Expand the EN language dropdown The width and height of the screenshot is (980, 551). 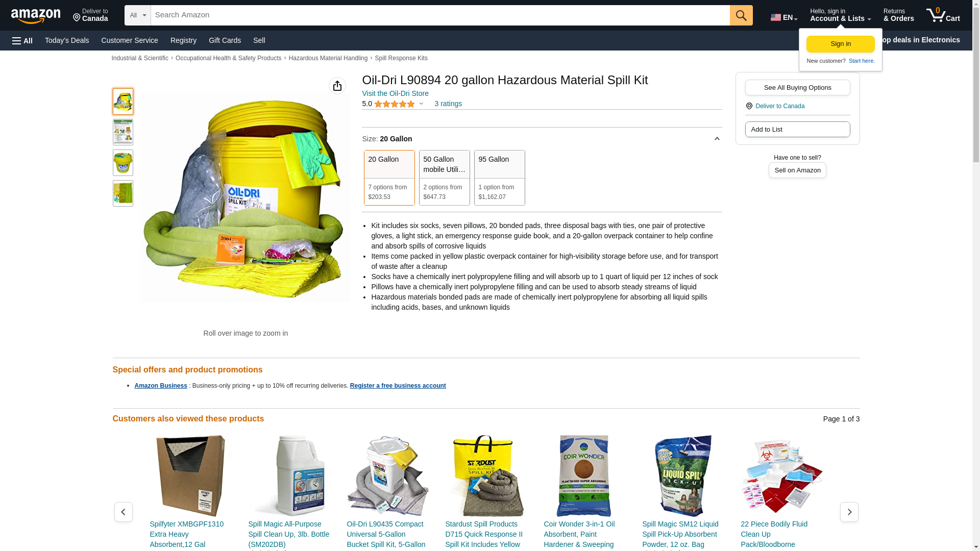coord(784,17)
